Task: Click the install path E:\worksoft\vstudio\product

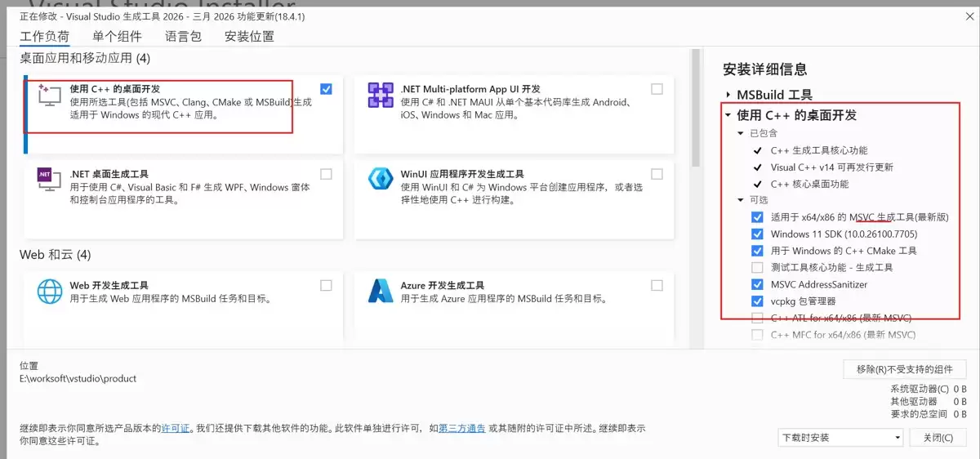Action: coord(78,378)
